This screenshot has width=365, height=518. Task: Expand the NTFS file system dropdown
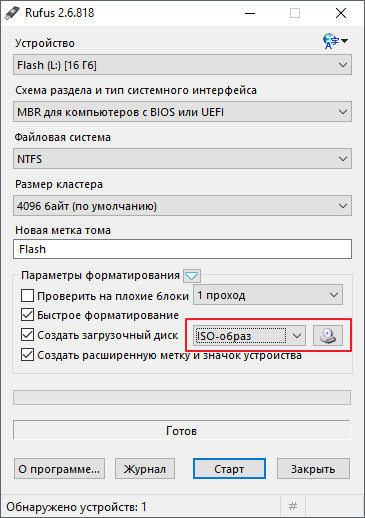[x=182, y=159]
